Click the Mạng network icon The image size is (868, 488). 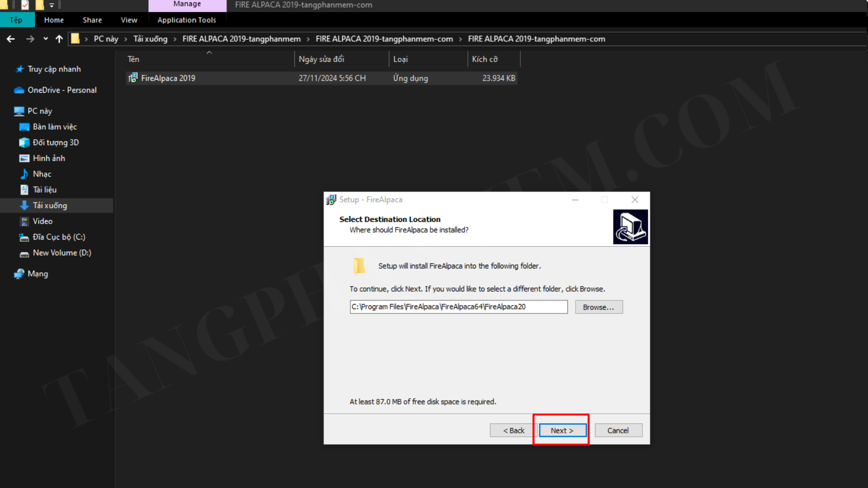[x=19, y=274]
